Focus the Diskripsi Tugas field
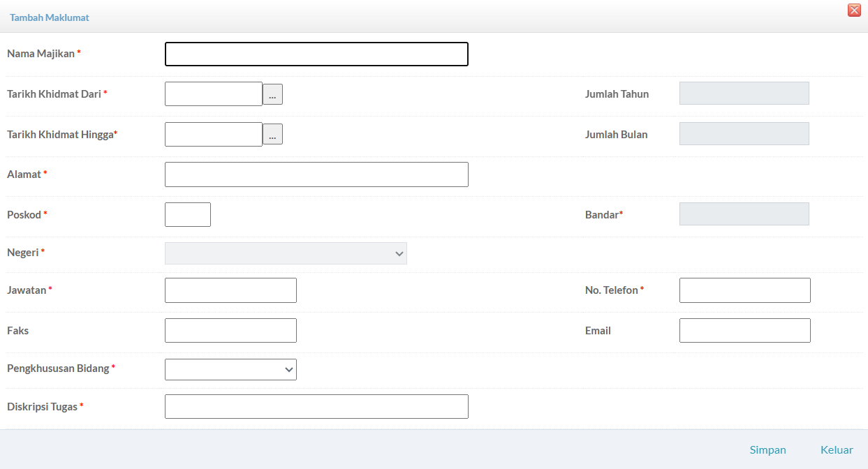The image size is (868, 469). (316, 407)
